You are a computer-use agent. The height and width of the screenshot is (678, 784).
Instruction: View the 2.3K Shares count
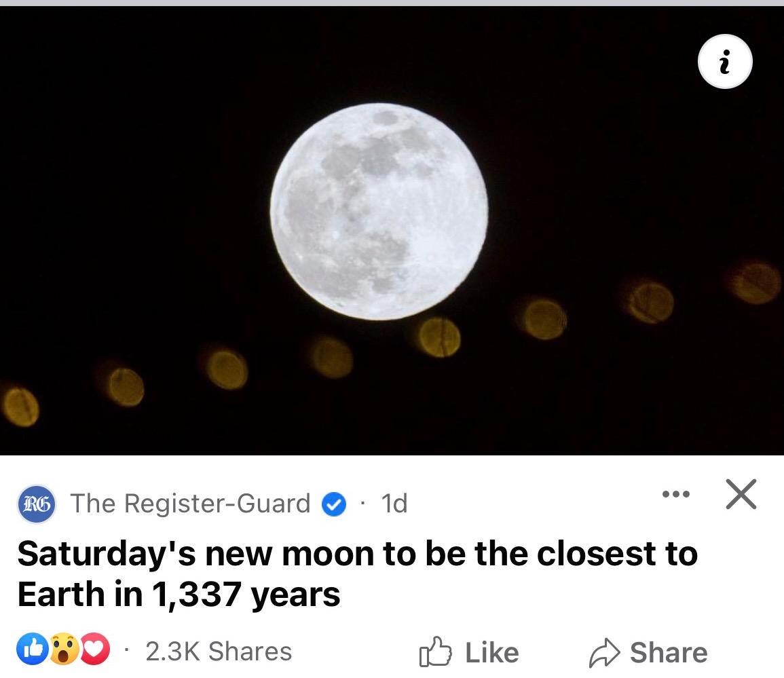[219, 652]
